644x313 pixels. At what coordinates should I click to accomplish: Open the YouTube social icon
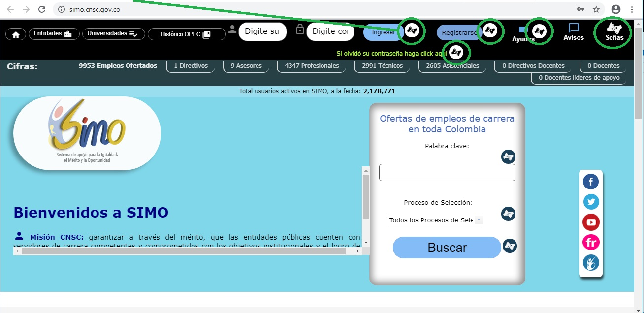pos(591,222)
